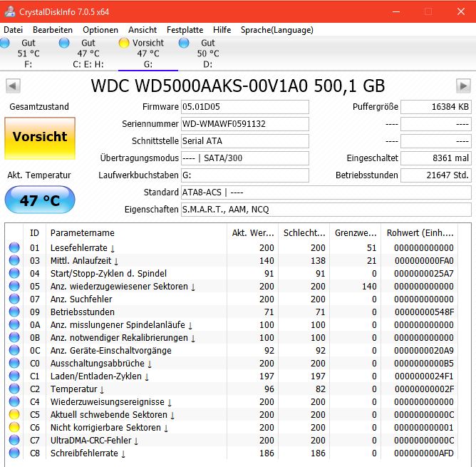Click the Laufwerkbuchstaben field G:

click(x=245, y=175)
